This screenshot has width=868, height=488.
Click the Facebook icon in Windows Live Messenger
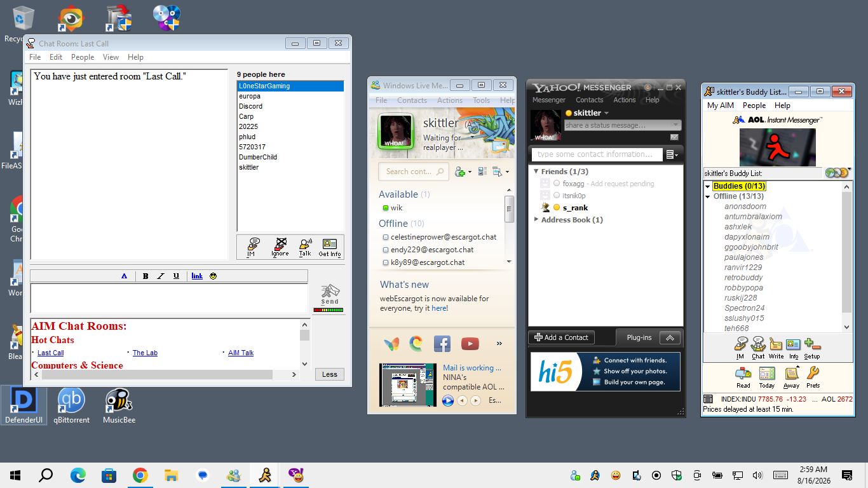click(442, 344)
